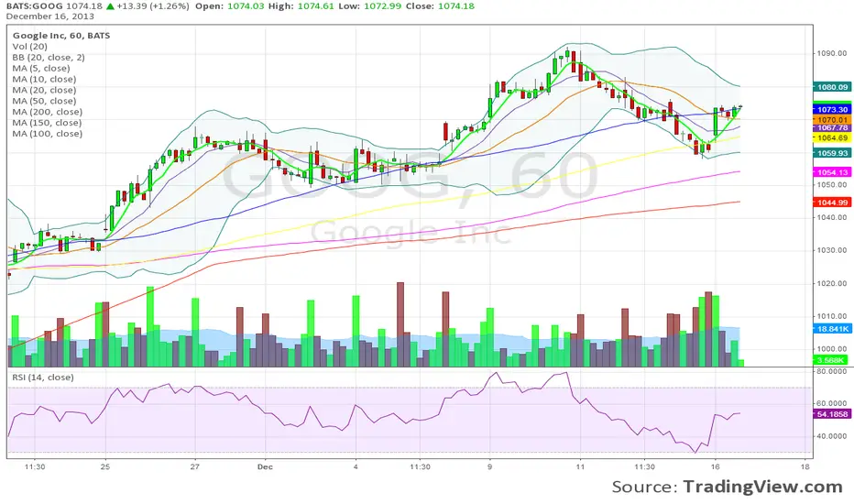
Task: Click the 1090.00 price axis label
Action: click(x=832, y=53)
